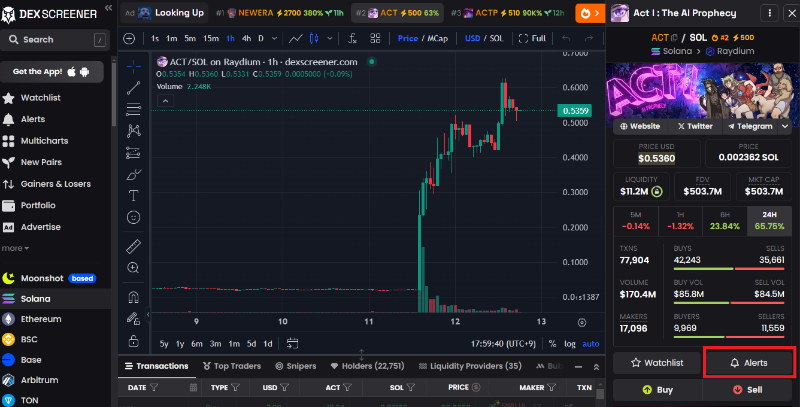Select the 24H stats tab
Viewport: 800px width, 407px height.
(769, 221)
